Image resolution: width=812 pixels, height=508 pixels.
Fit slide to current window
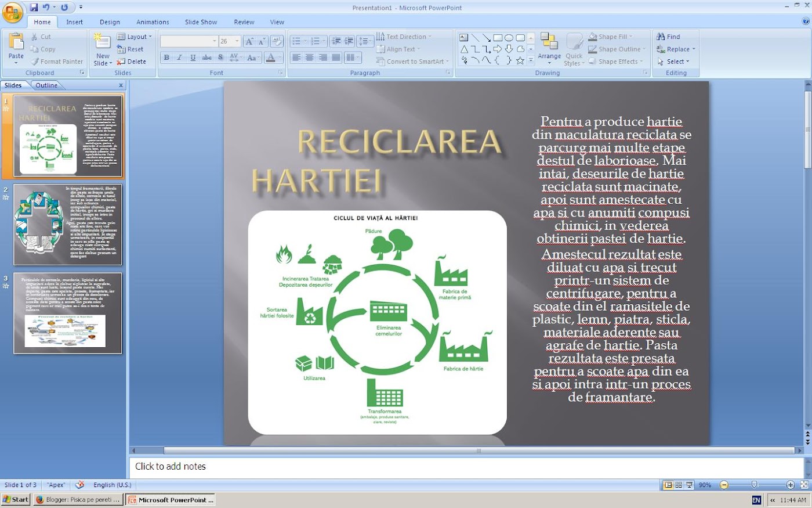(x=804, y=485)
